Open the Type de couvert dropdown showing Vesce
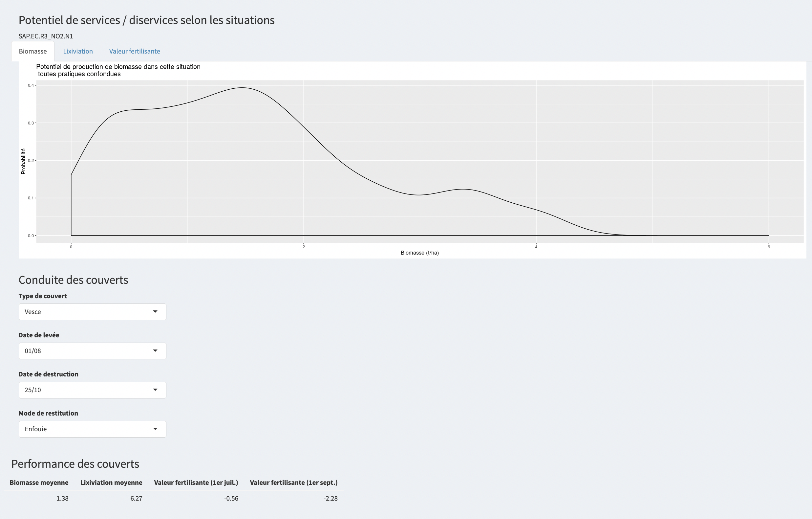Image resolution: width=812 pixels, height=519 pixels. pyautogui.click(x=92, y=312)
